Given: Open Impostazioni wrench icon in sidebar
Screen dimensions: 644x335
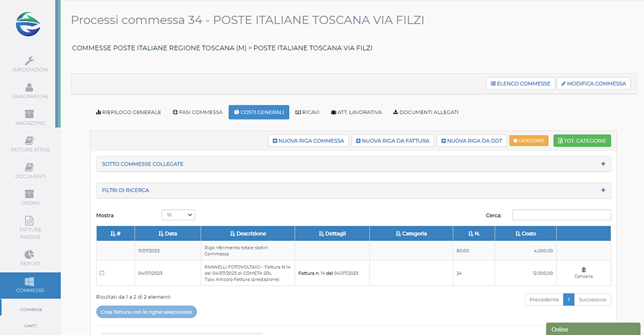Looking at the screenshot, I should click(30, 61).
